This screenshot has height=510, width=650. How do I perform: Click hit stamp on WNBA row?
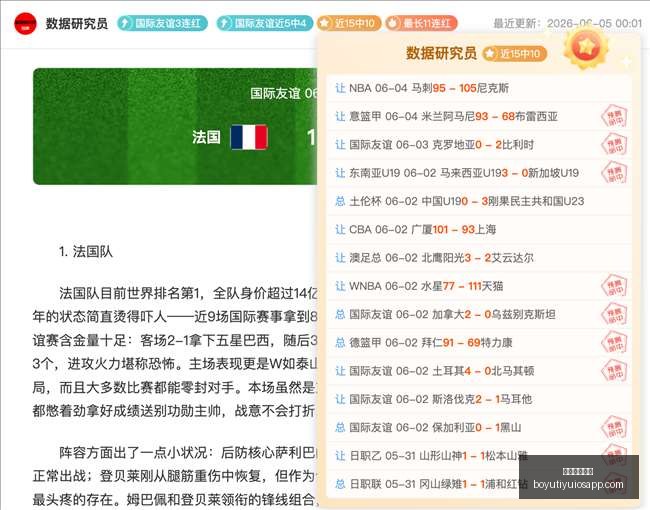click(614, 287)
